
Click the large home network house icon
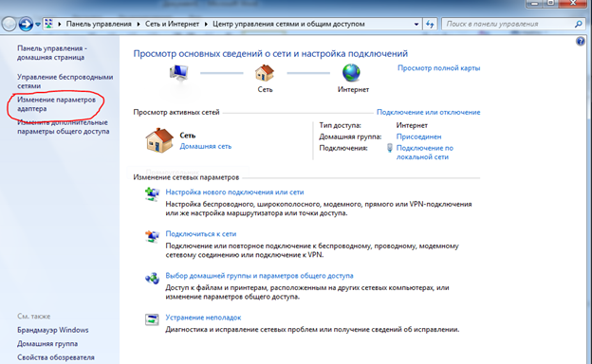[159, 140]
